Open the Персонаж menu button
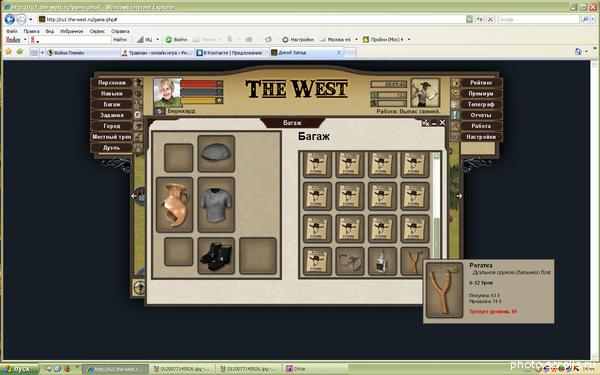This screenshot has height=375, width=600. coord(112,83)
